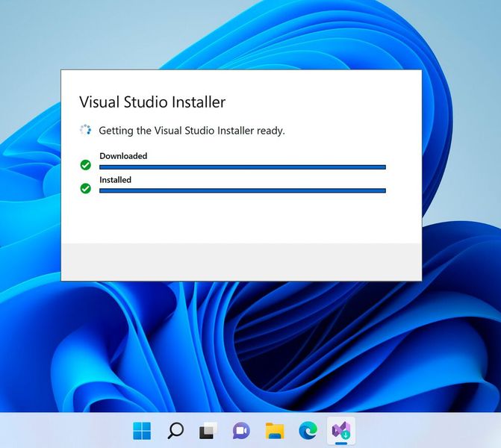
Task: Click the 'Downloaded' label
Action: click(x=123, y=156)
